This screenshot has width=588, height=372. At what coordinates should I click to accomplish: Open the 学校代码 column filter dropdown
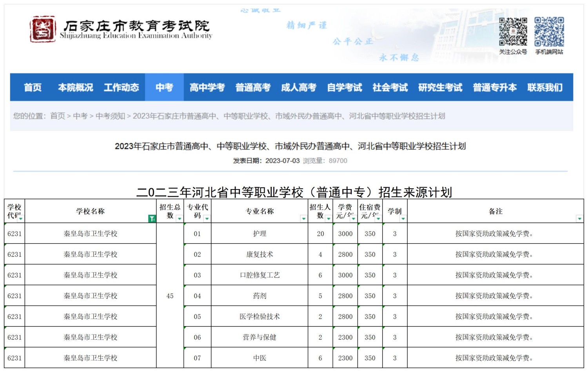click(20, 219)
